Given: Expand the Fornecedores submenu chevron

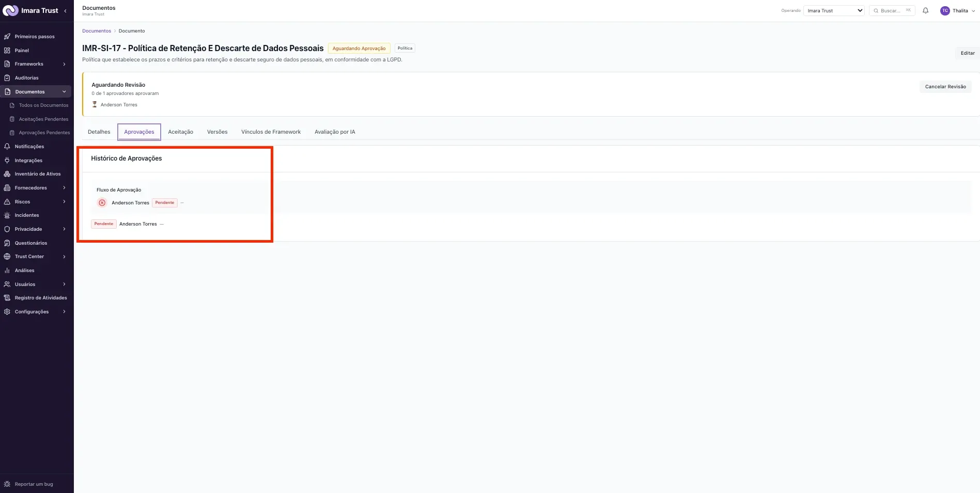Looking at the screenshot, I should tap(64, 188).
